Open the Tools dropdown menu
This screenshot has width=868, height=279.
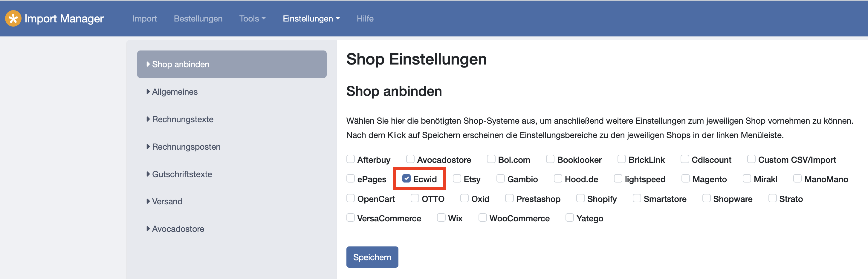(x=252, y=19)
